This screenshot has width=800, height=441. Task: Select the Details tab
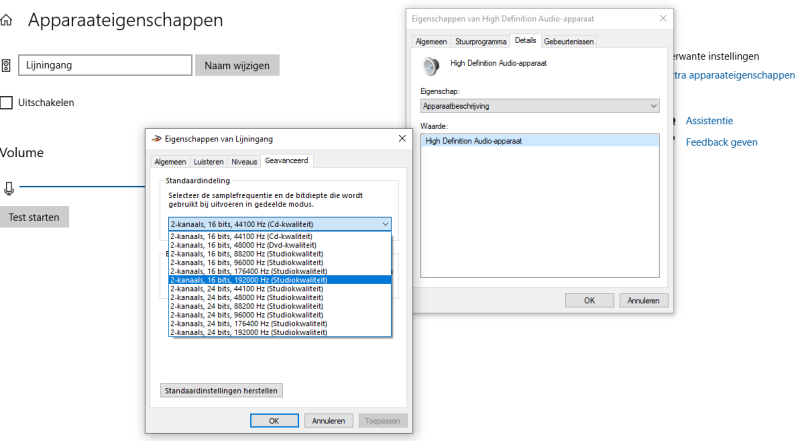[525, 40]
